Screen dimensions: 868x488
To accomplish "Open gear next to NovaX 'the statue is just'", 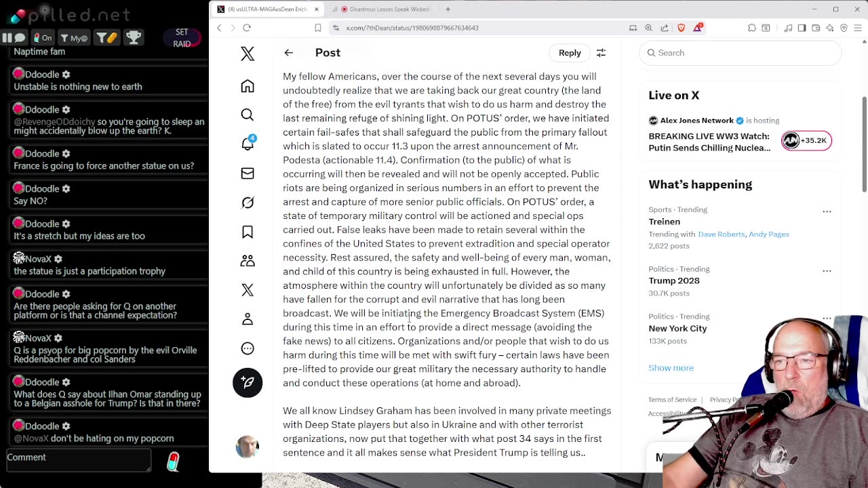I will tap(58, 259).
